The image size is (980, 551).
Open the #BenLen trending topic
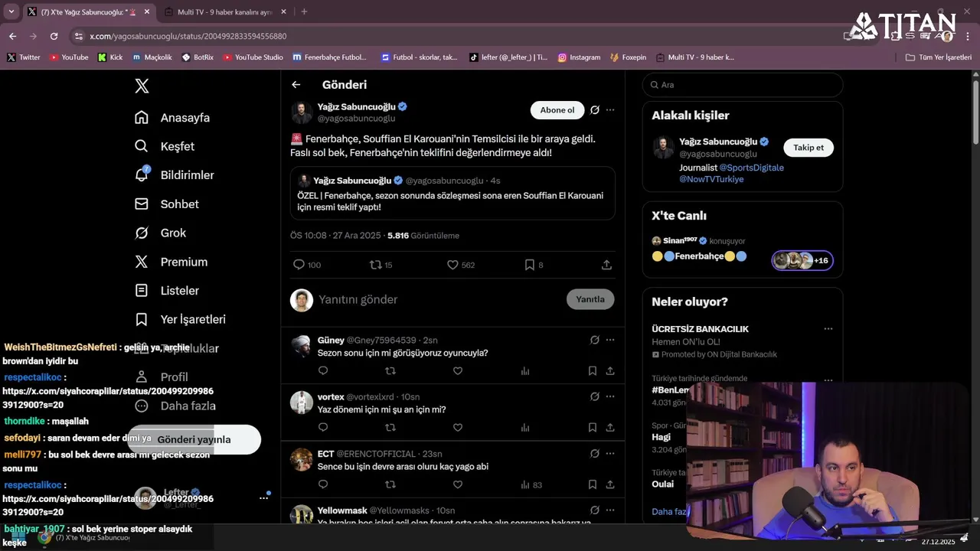click(671, 390)
